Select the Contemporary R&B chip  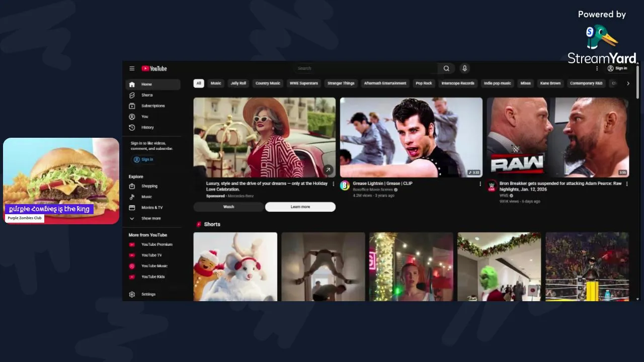586,83
